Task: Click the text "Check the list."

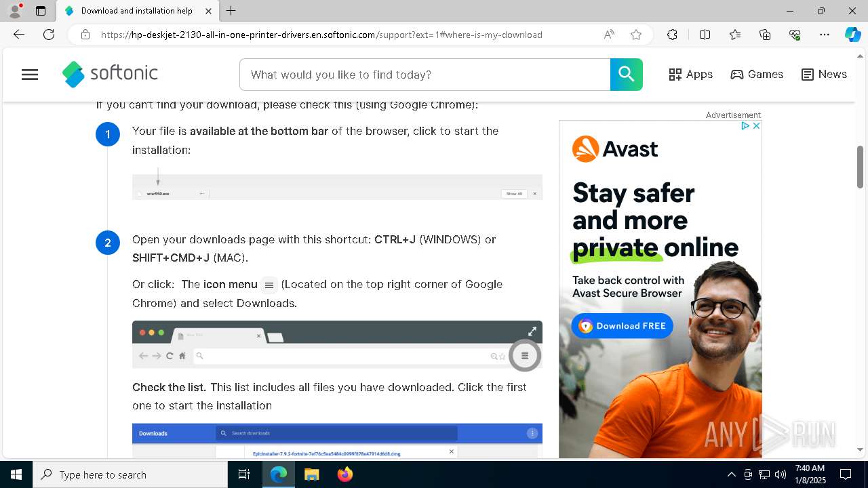Action: coord(169,387)
